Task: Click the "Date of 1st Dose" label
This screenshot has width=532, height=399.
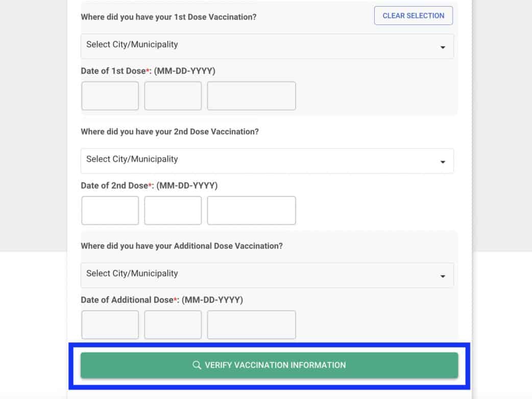Action: 113,71
